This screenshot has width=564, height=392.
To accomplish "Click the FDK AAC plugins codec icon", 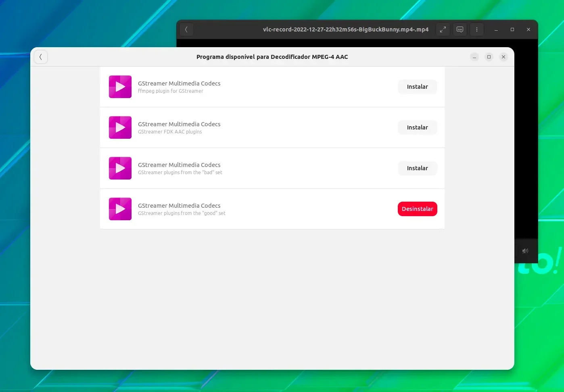I will click(120, 127).
